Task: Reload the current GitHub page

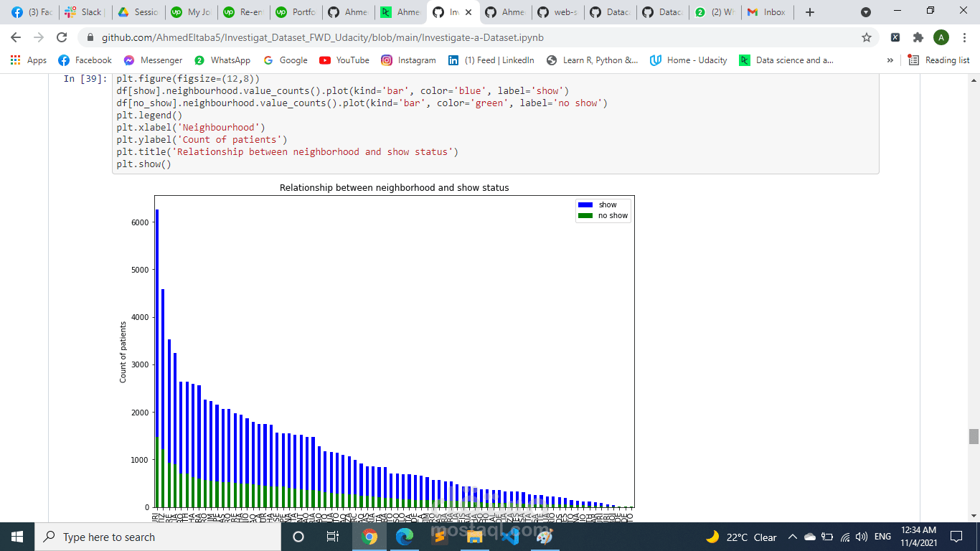Action: (62, 37)
